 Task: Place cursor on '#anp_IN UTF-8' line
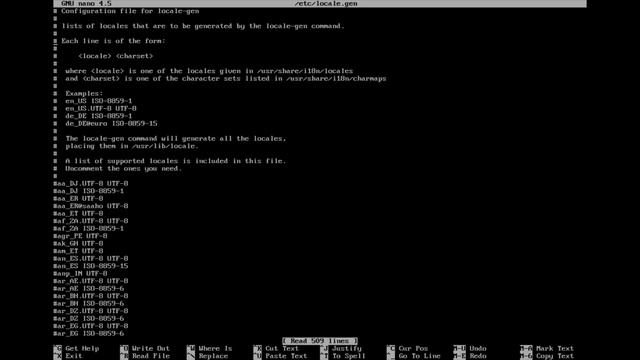pos(80,273)
